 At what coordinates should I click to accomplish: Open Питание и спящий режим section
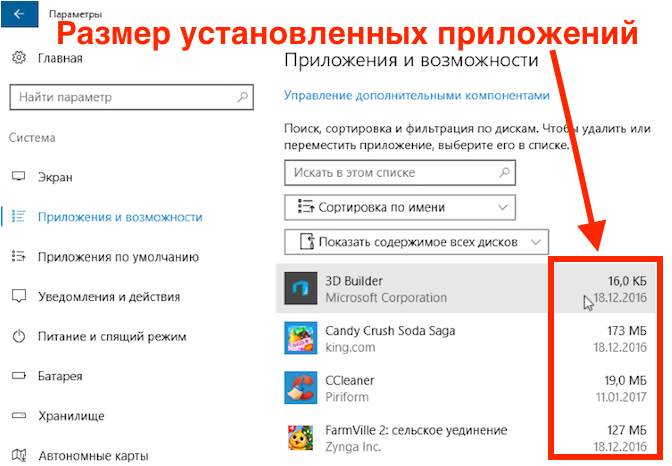(x=112, y=337)
